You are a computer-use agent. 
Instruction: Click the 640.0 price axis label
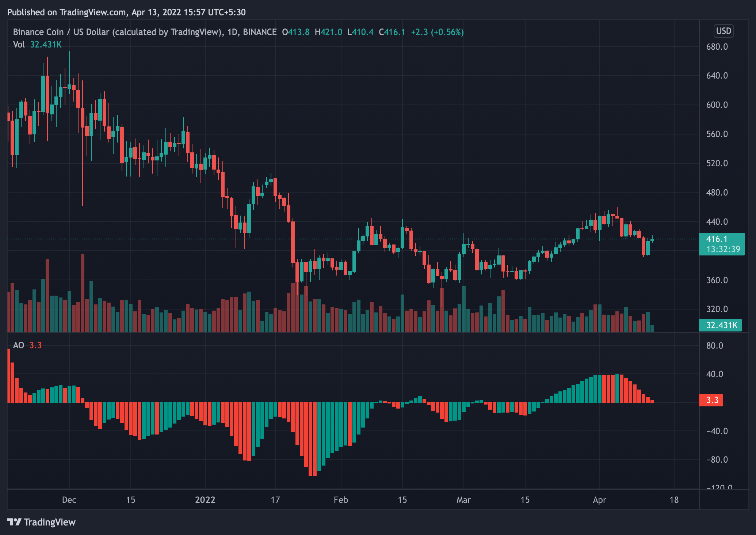tap(717, 76)
